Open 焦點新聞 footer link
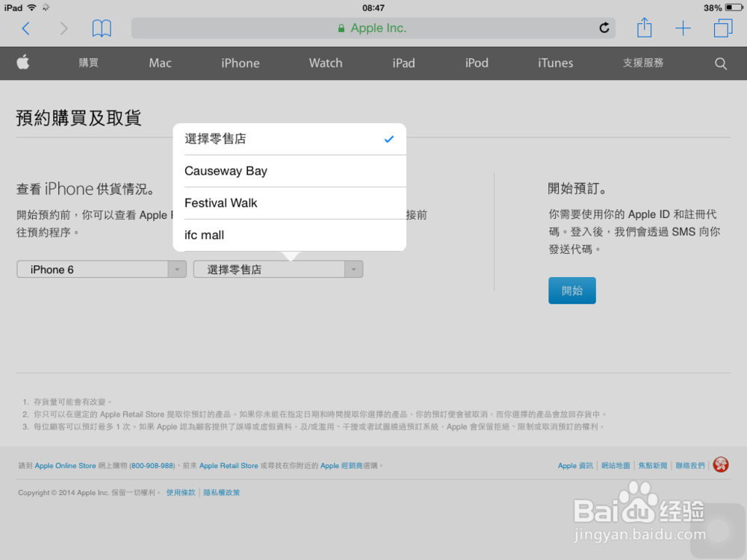 tap(653, 466)
